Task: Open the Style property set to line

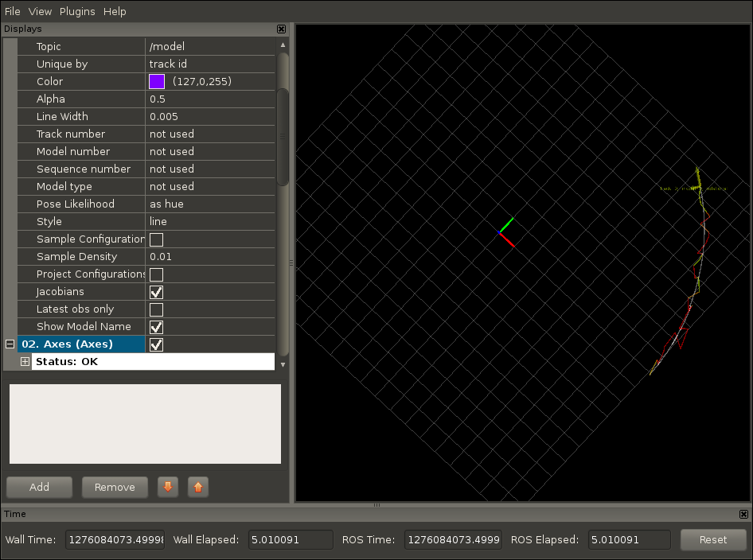Action: 211,222
